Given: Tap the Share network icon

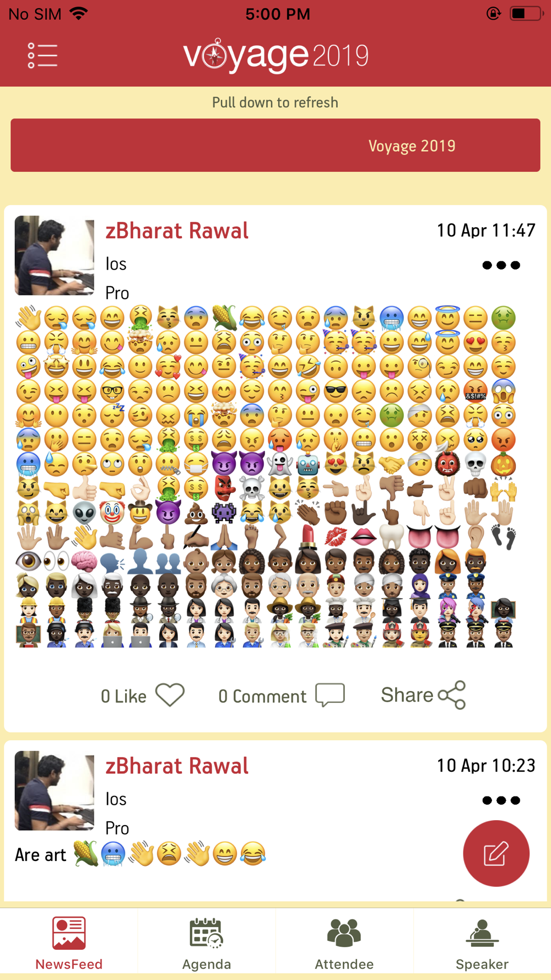Looking at the screenshot, I should point(452,695).
